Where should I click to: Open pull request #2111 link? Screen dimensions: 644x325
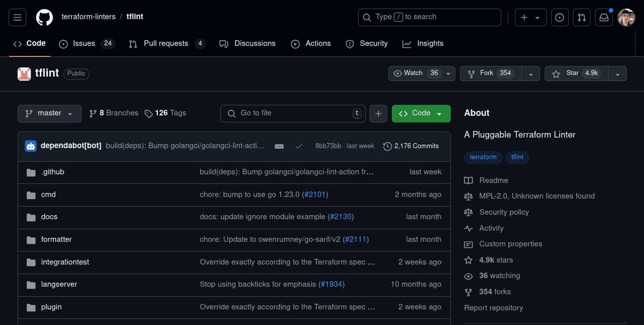[356, 239]
